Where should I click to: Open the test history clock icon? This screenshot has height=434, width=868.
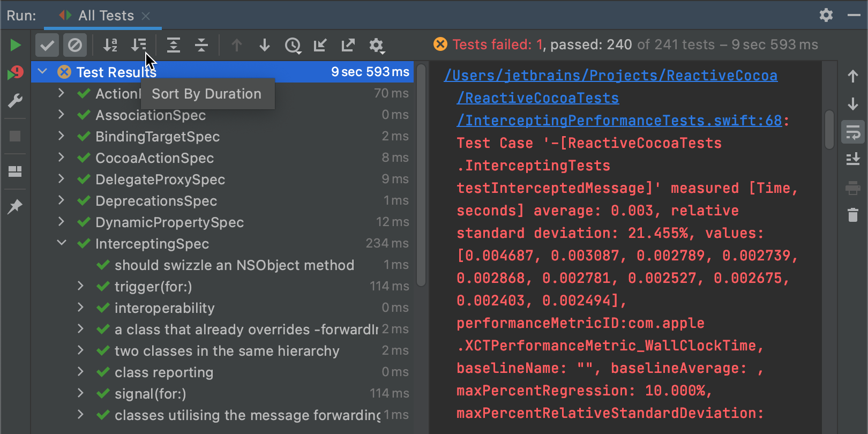pos(293,46)
